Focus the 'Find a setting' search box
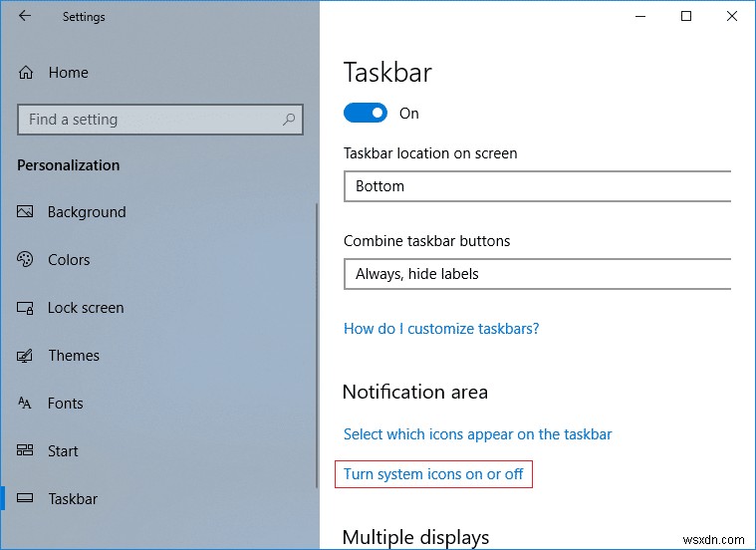 (149, 120)
